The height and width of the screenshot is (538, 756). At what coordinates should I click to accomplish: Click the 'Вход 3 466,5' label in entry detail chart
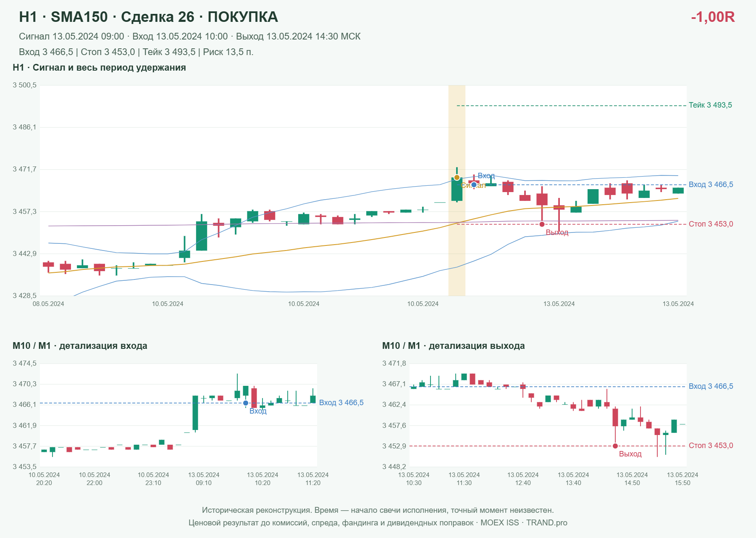[x=341, y=403]
